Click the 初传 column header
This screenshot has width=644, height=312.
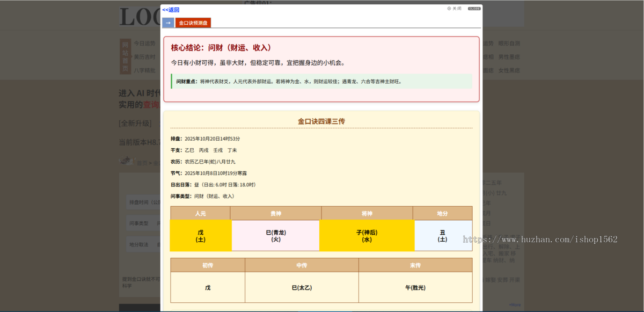[208, 265]
